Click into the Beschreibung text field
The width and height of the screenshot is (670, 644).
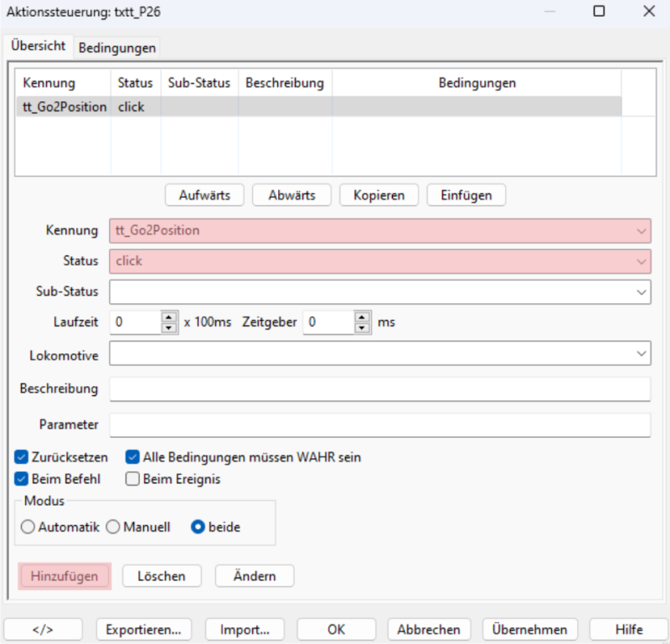coord(379,389)
